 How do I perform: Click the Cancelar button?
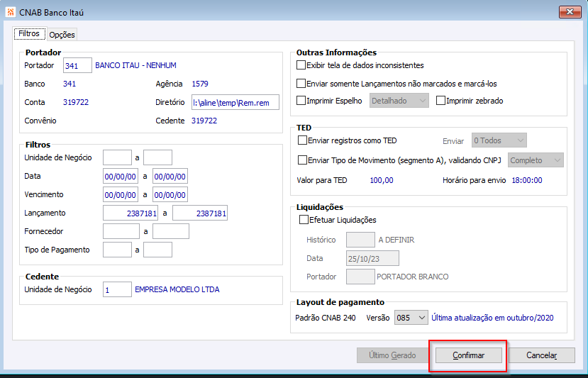click(541, 355)
